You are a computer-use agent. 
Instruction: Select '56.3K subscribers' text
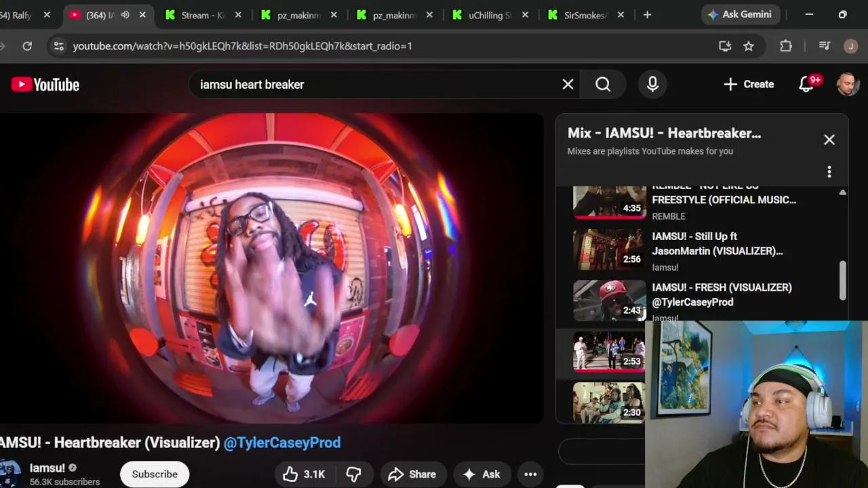[x=64, y=482]
